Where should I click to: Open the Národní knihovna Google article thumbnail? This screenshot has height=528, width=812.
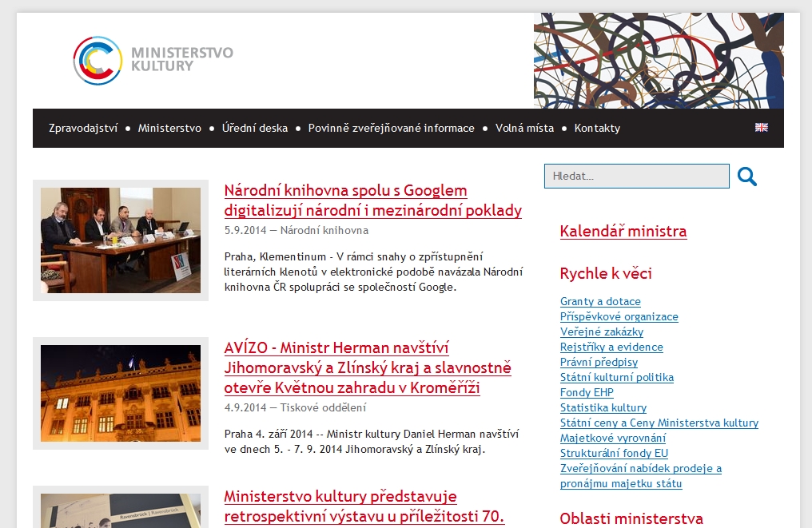click(x=121, y=240)
